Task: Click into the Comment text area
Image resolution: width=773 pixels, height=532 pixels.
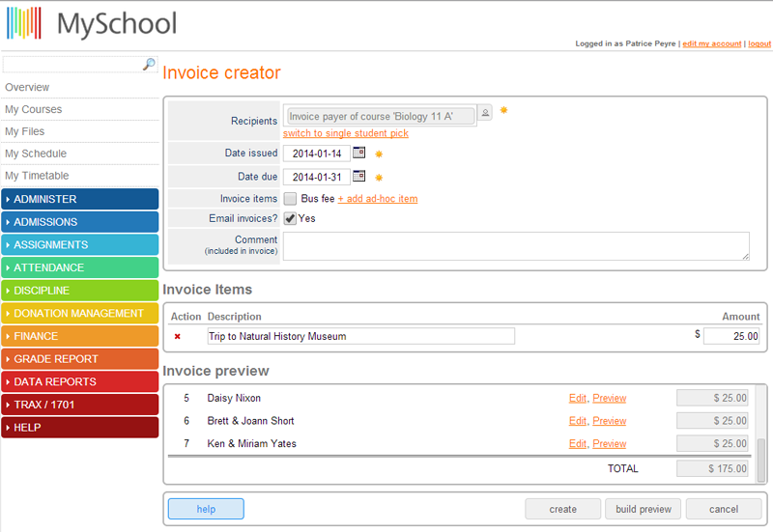Action: point(516,246)
